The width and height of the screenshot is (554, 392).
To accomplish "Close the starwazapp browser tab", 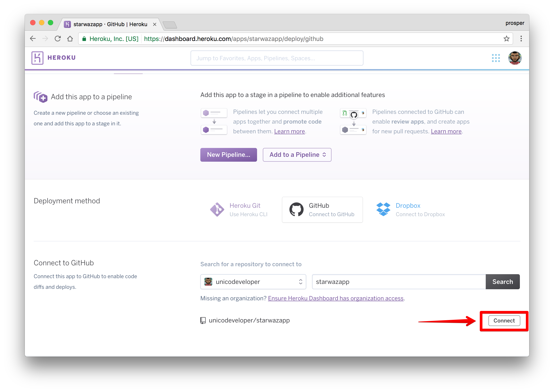I will point(154,24).
